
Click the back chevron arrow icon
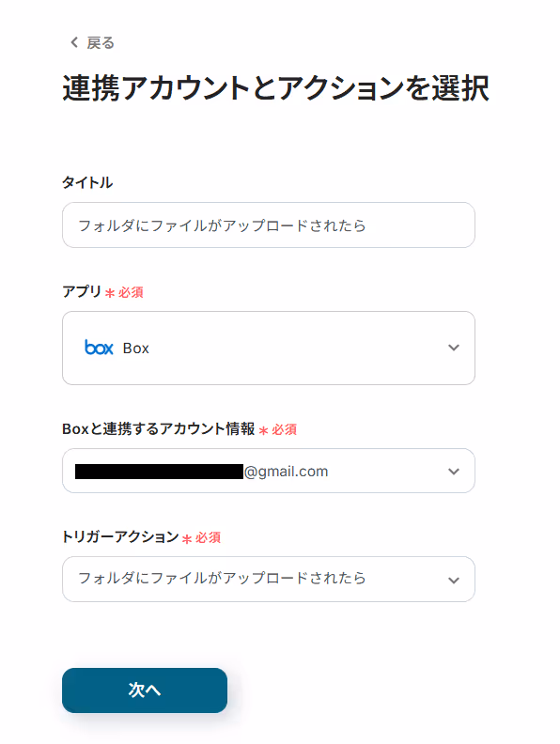74,42
